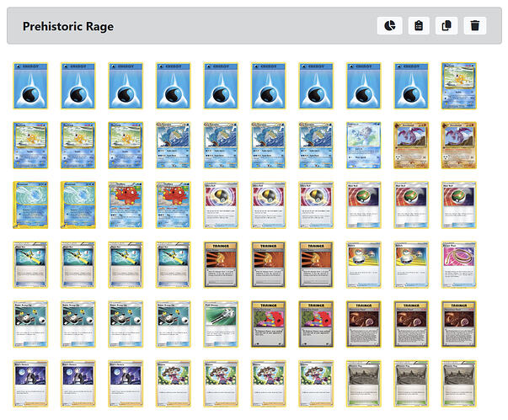
Task: Open the single green item card beside Rescue Stretcher
Action: pos(221,324)
